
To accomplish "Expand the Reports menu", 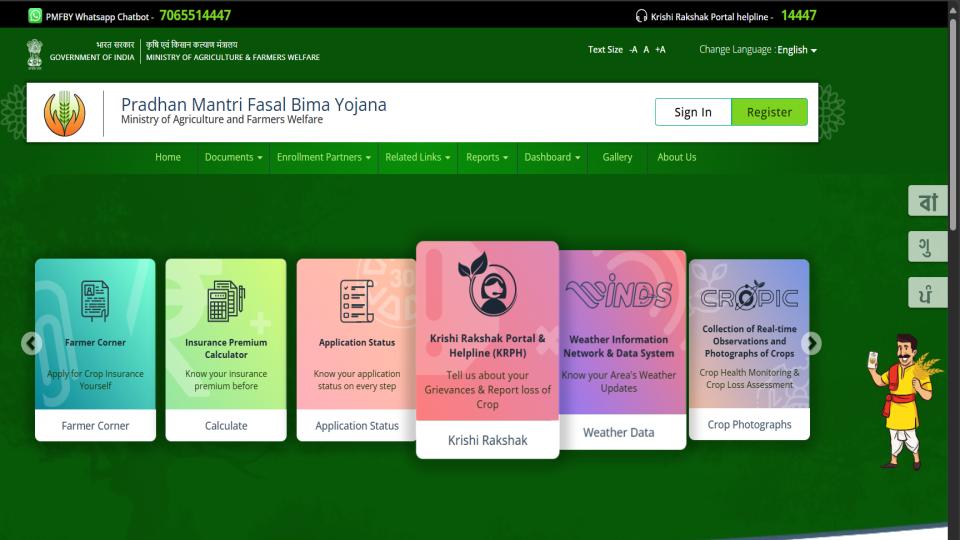I will [487, 157].
